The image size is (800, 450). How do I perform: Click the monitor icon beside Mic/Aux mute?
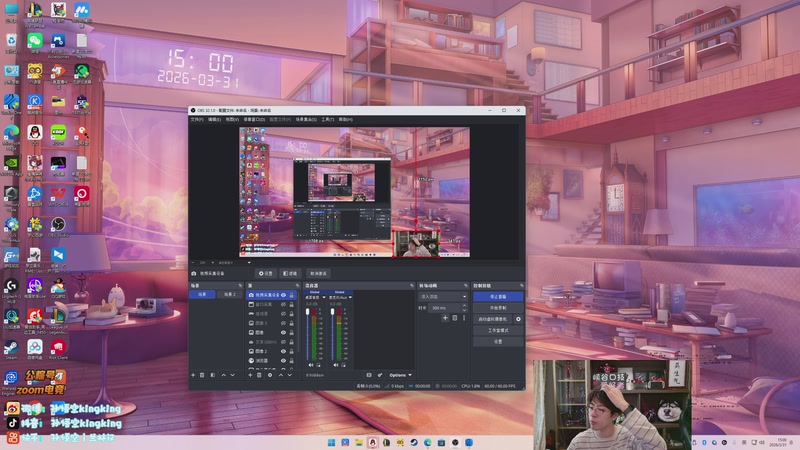[x=343, y=365]
